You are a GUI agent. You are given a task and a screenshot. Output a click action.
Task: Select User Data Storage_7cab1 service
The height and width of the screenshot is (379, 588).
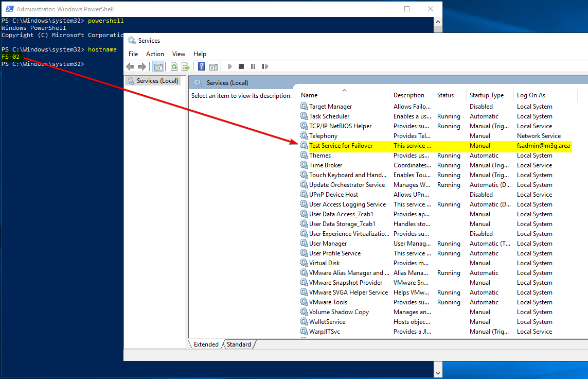pyautogui.click(x=342, y=223)
